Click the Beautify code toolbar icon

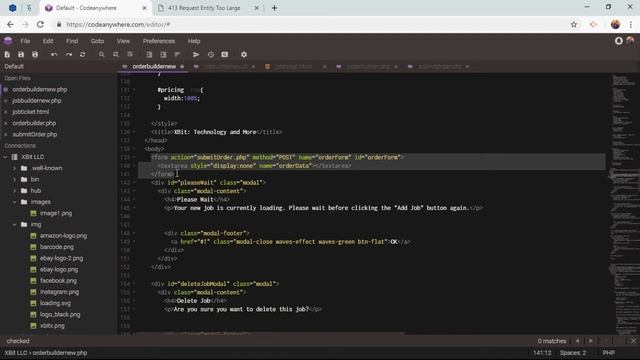point(177,54)
